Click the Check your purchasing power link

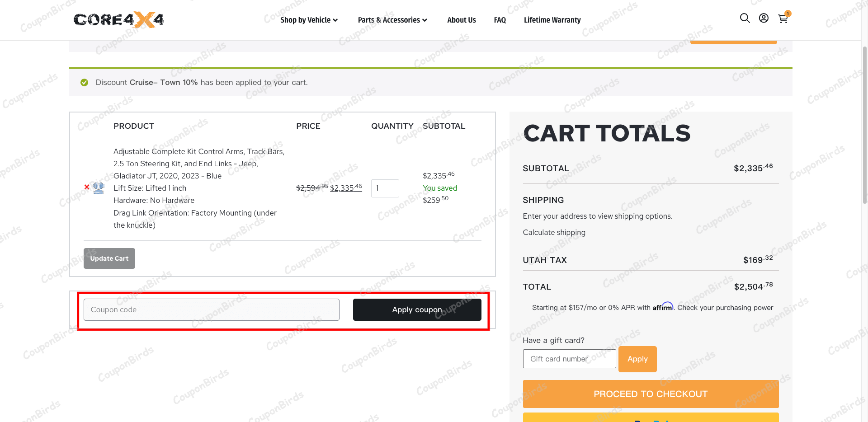(x=725, y=307)
